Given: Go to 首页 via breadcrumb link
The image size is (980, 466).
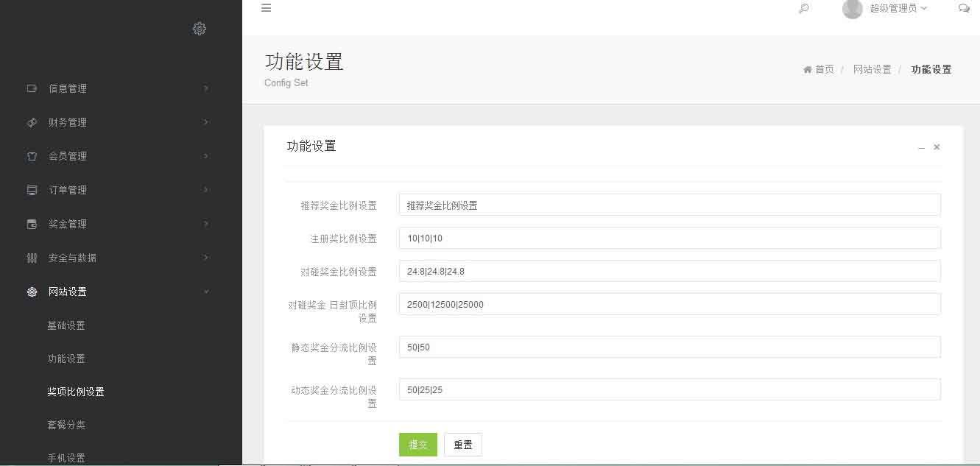Looking at the screenshot, I should (824, 69).
